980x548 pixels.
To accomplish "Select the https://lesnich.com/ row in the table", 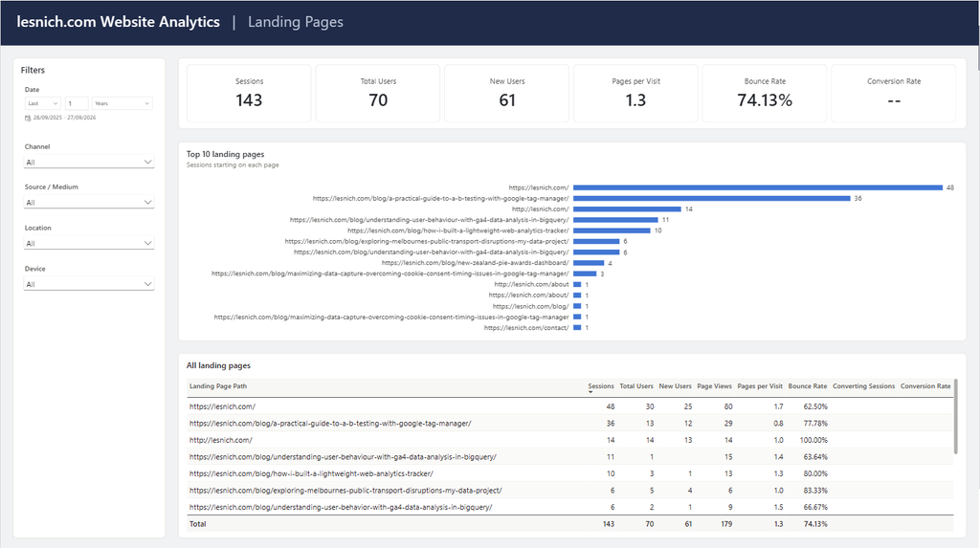I will tap(570, 406).
